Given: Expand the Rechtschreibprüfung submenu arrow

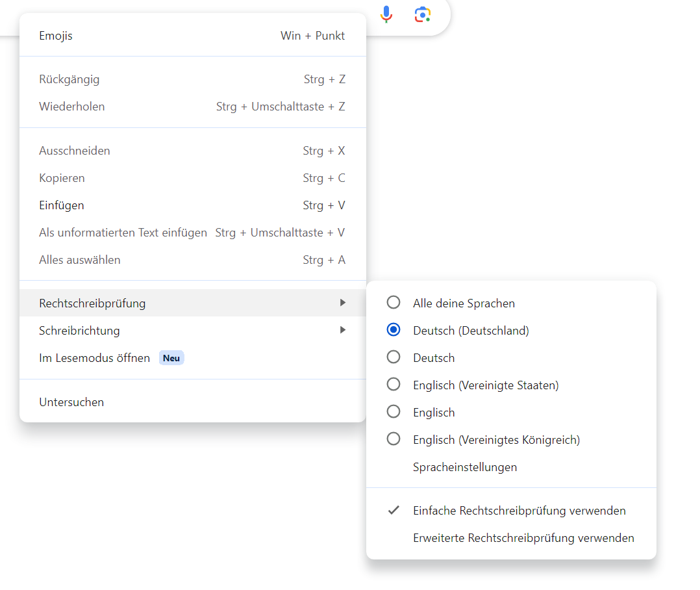Looking at the screenshot, I should tap(342, 303).
